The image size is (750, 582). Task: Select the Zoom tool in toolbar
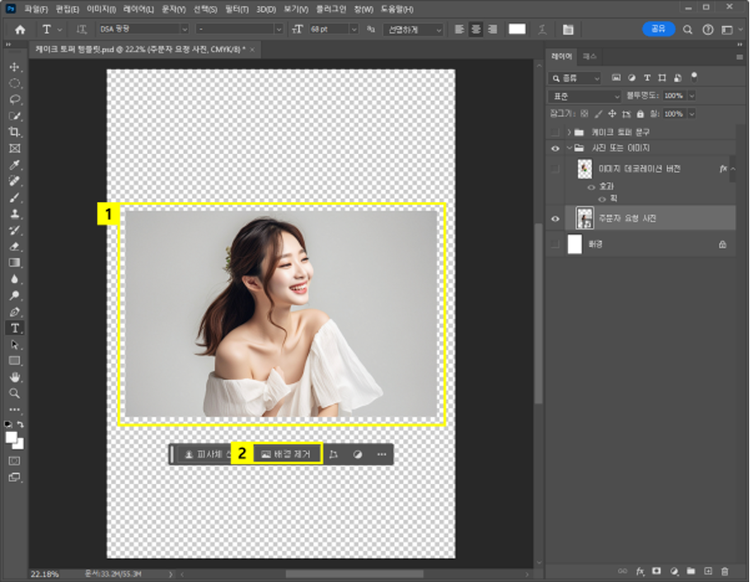(15, 393)
